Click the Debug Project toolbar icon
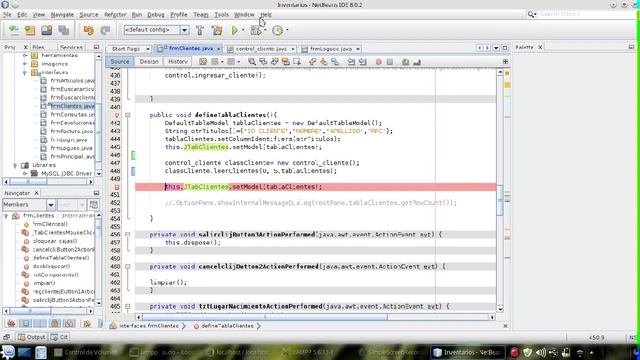Screen dimensions: 640x360 pos(256,30)
